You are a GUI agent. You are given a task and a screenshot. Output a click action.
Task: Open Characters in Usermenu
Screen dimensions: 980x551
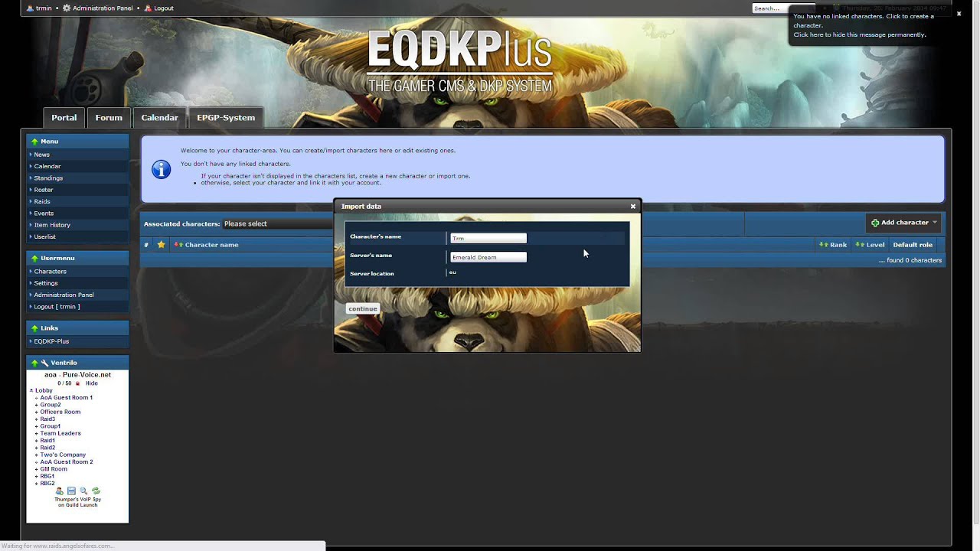(50, 272)
